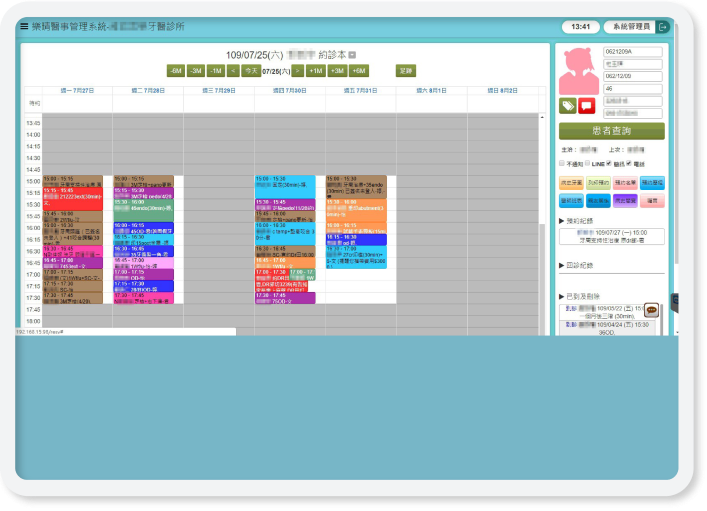
Task: Click the green tag icon
Action: tap(568, 105)
